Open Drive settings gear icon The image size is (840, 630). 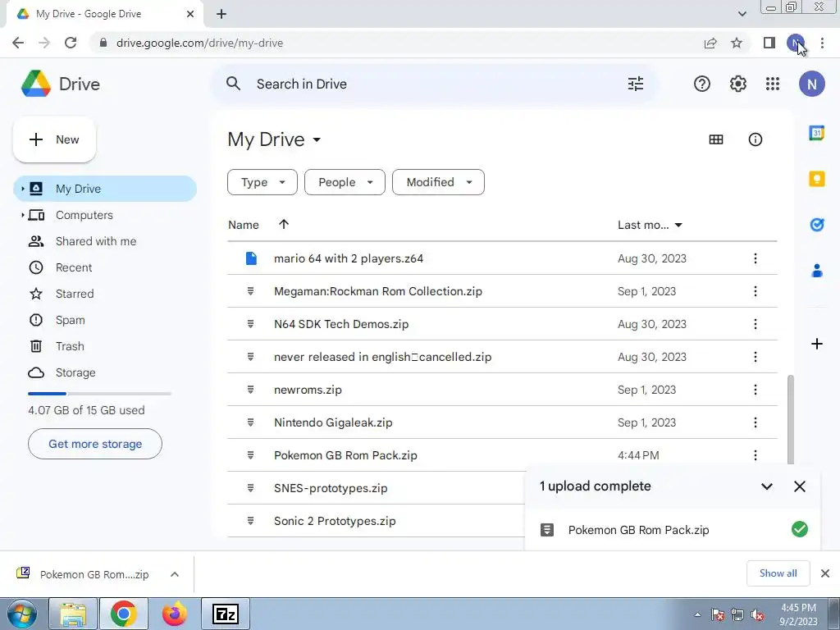tap(737, 84)
